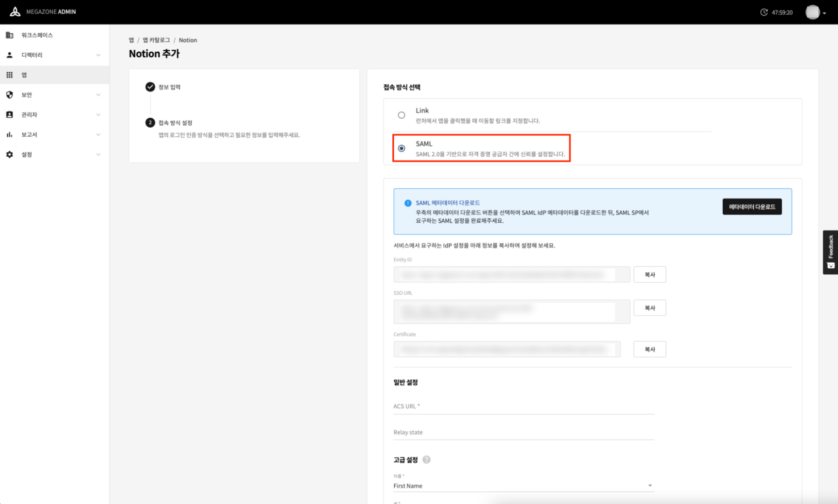
Task: Click the 47:59:20 session timer text
Action: pos(782,13)
